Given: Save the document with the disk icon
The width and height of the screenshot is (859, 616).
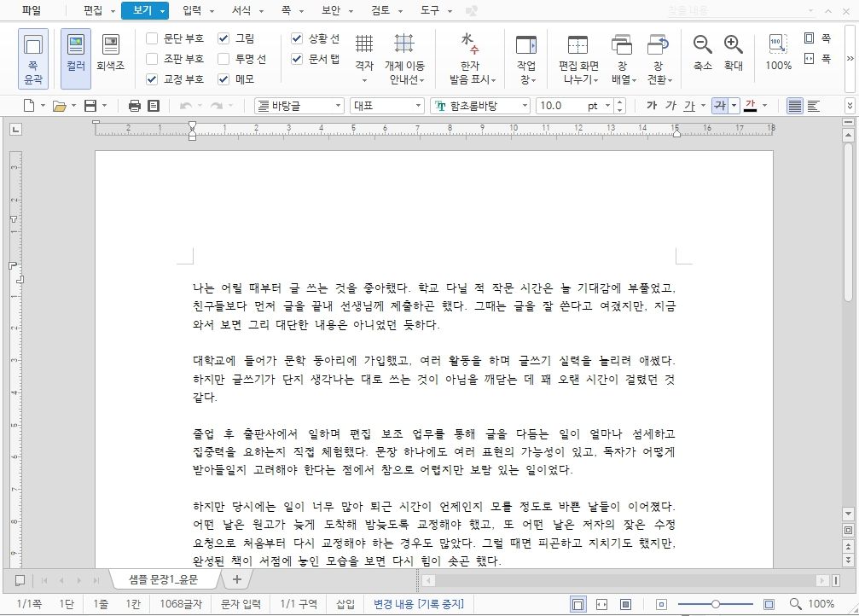Looking at the screenshot, I should click(90, 106).
